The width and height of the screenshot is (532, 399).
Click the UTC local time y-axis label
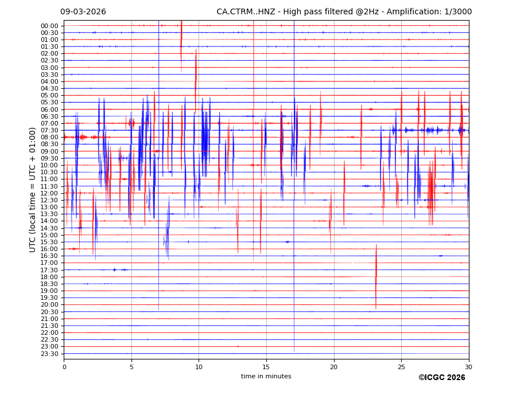(33, 190)
